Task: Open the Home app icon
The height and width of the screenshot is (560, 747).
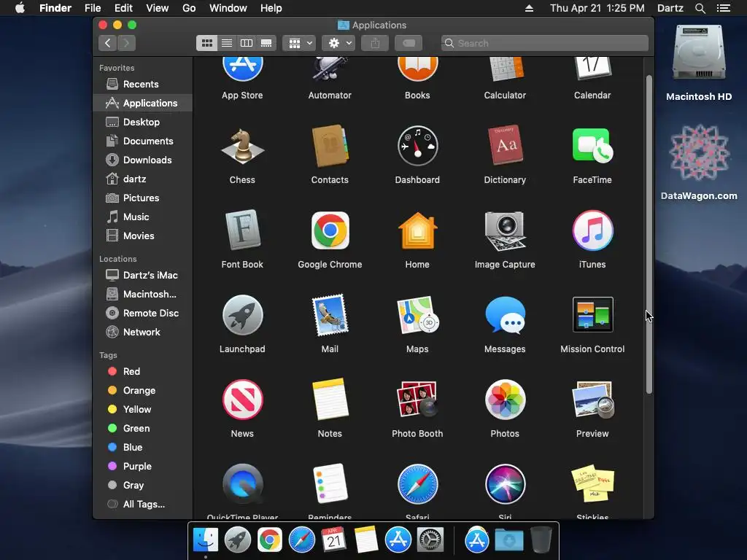Action: (417, 230)
